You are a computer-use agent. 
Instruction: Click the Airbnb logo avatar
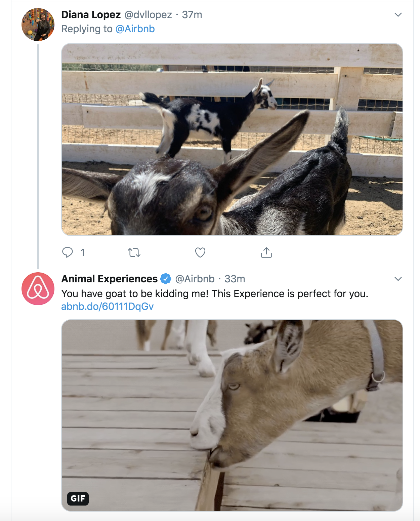click(x=38, y=289)
